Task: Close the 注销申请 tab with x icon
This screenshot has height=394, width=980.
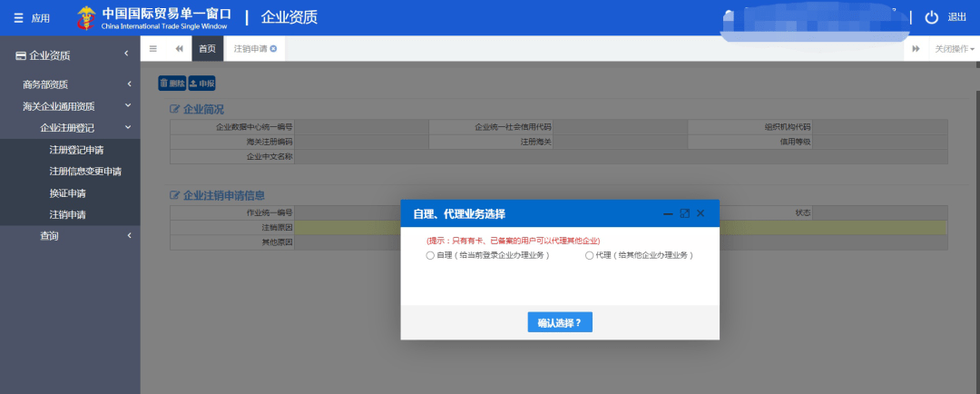Action: [273, 49]
